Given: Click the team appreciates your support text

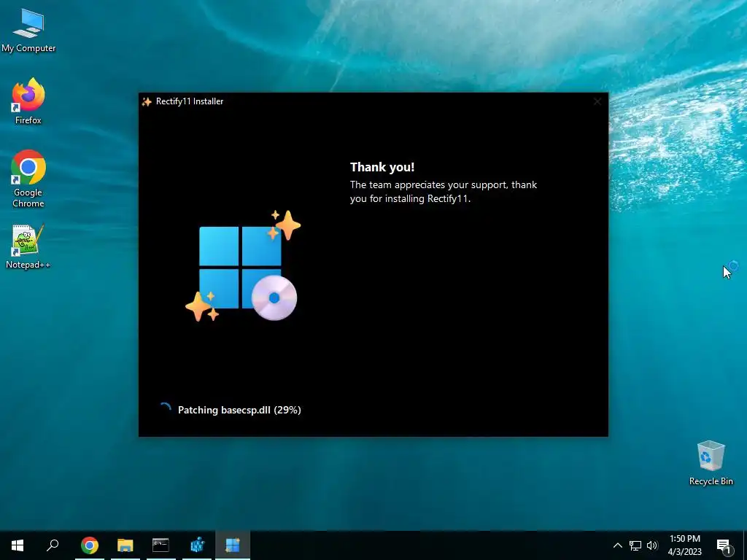Looking at the screenshot, I should pos(443,192).
